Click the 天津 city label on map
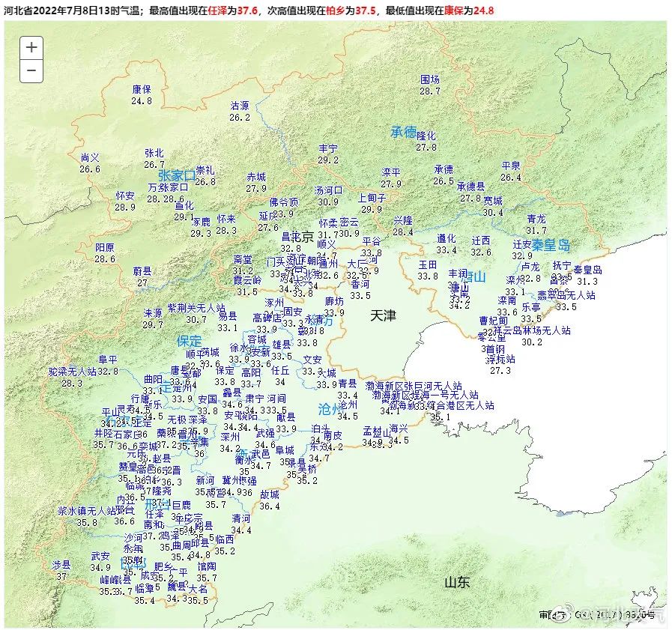The height and width of the screenshot is (630, 672). tap(383, 315)
